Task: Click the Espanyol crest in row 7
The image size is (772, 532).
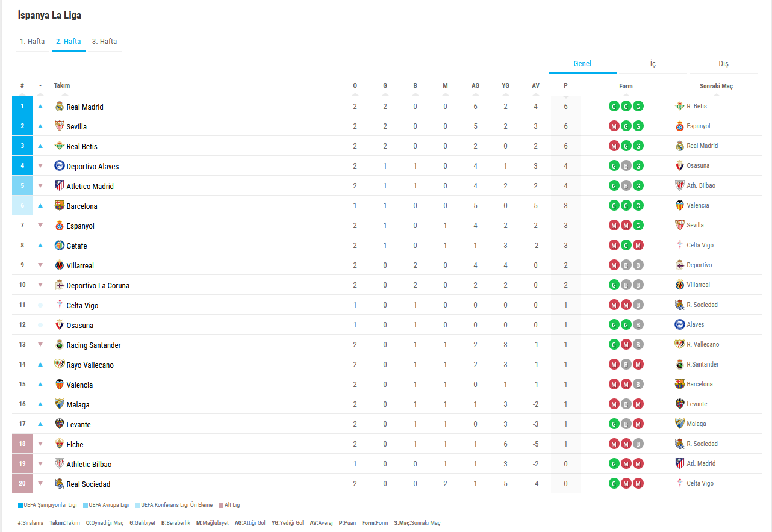Action: click(59, 226)
